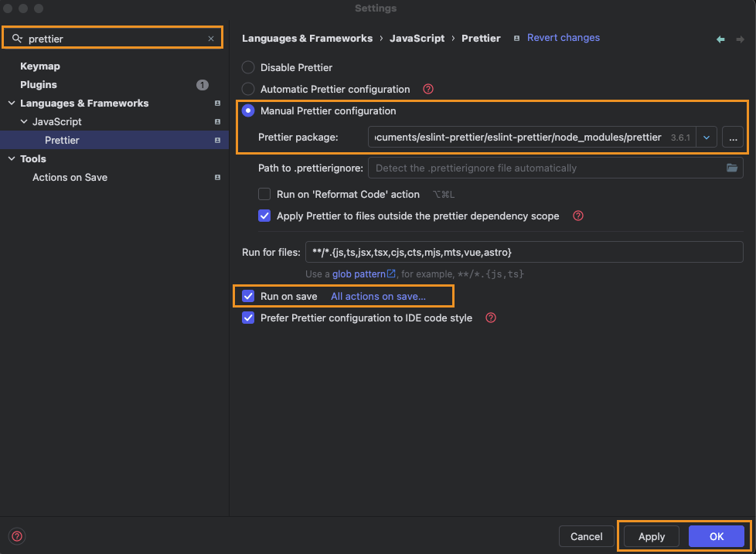
Task: Browse Prettier package with ellipsis button
Action: [732, 138]
